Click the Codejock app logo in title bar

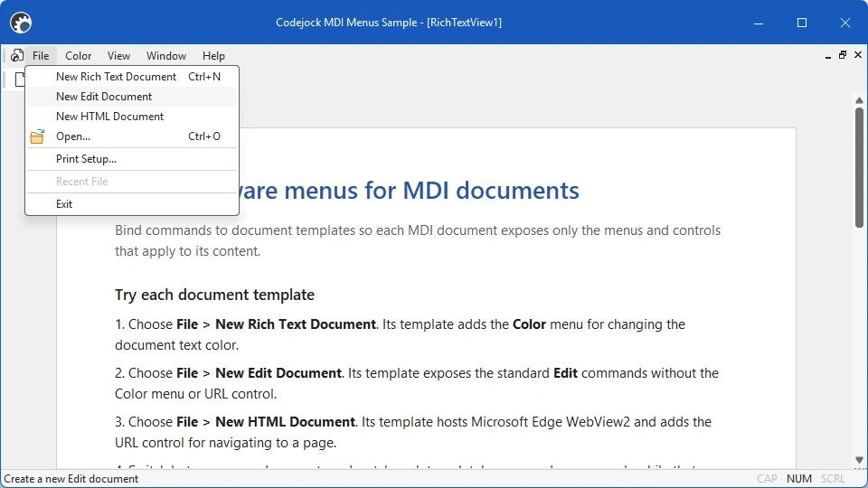(x=21, y=23)
